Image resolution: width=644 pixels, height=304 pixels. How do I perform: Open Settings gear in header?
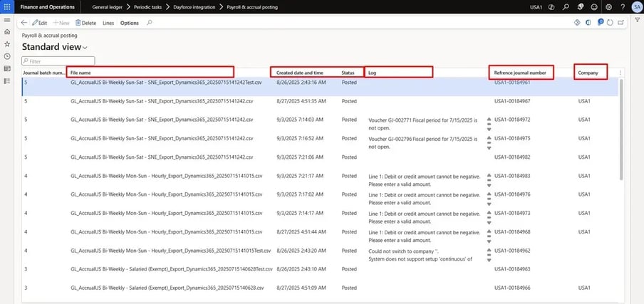pos(608,7)
